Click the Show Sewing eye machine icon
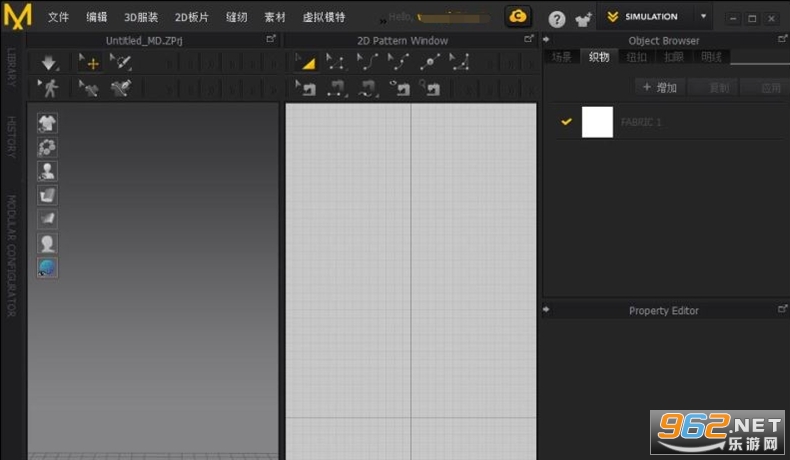Screen dimensions: 790x460 pyautogui.click(x=399, y=89)
